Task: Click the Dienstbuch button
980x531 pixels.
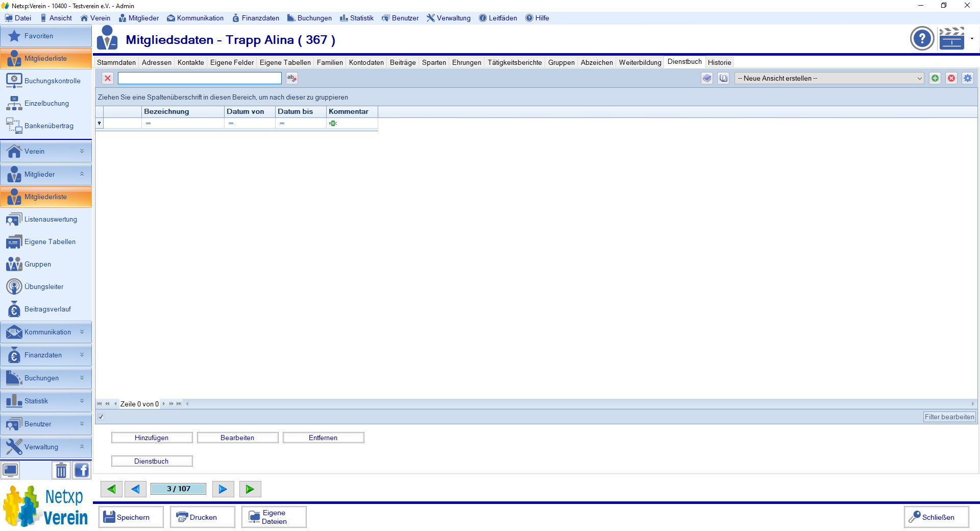Action: pyautogui.click(x=152, y=461)
